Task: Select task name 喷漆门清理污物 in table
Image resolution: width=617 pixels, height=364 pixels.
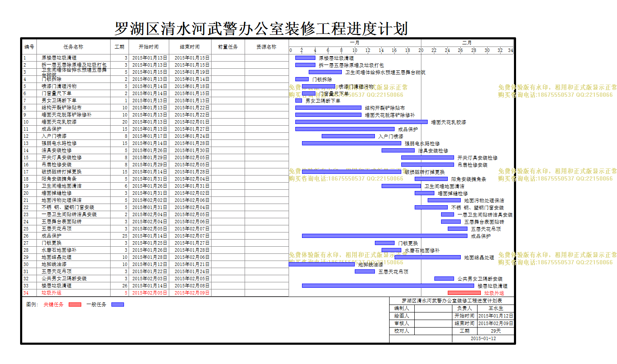Action: (x=59, y=86)
